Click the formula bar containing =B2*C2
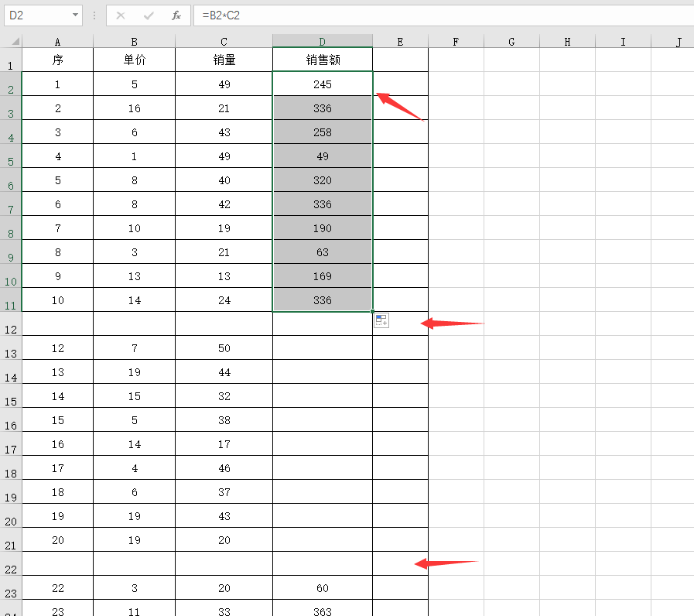Screen dimensions: 694x616 pos(443,15)
